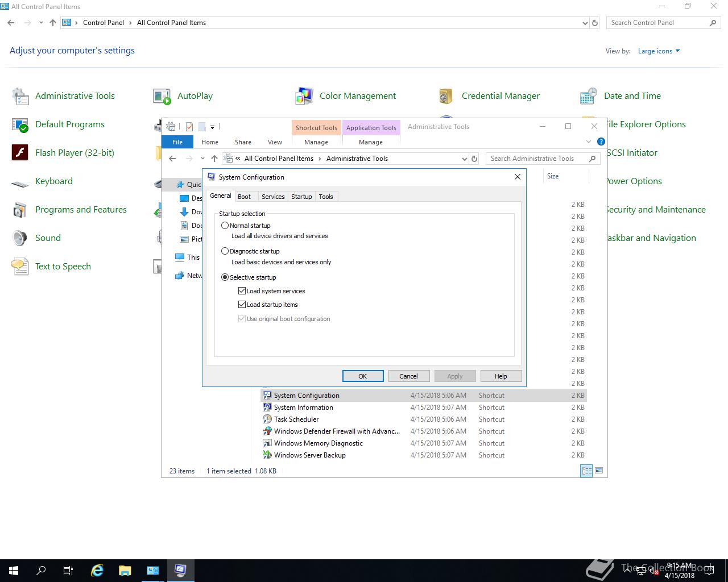Open Home ribbon tab in Explorer
This screenshot has width=728, height=582.
(x=209, y=142)
